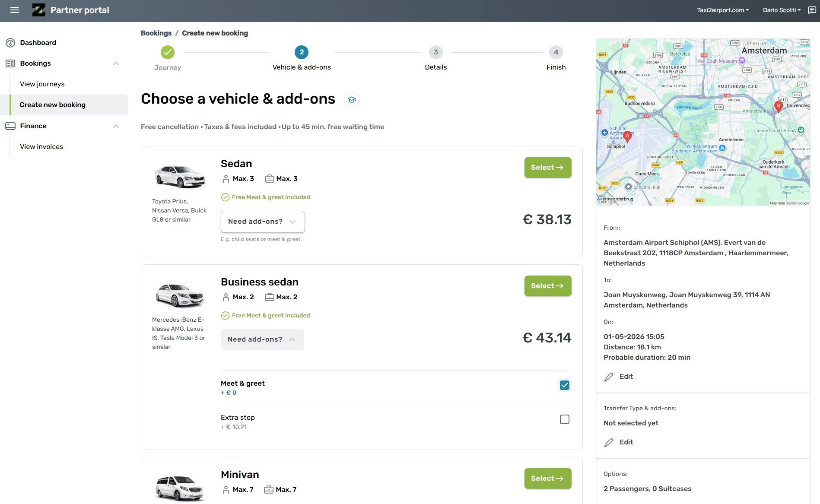Navigate via the Bookings breadcrumb link
The height and width of the screenshot is (504, 820).
156,33
